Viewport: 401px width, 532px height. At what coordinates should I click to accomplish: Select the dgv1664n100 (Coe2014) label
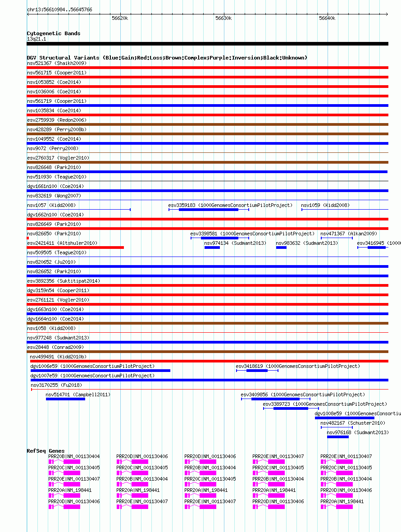pos(55,319)
